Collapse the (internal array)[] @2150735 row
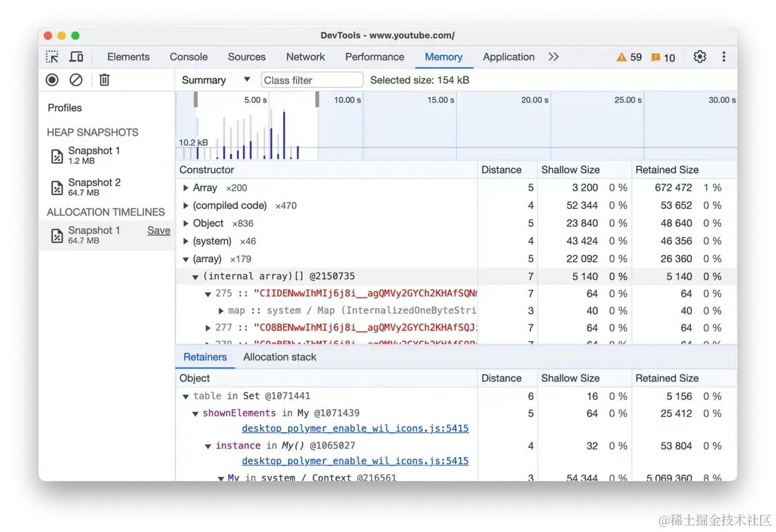 [196, 277]
